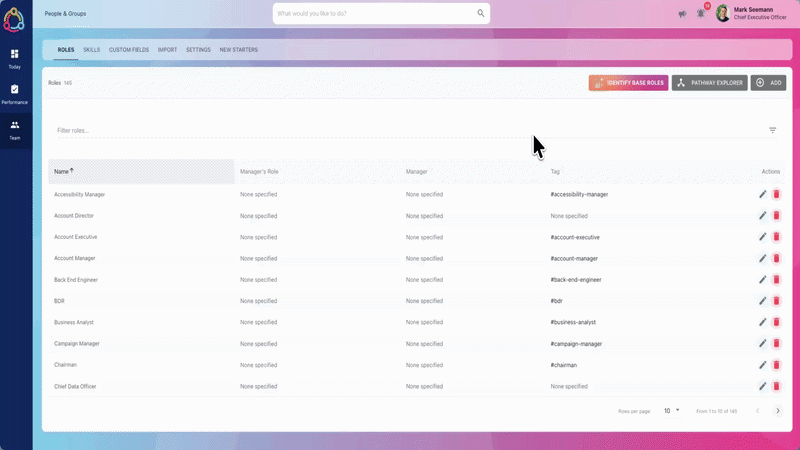Switch to the Custom Fields tab
Viewport: 800px width, 450px height.
pos(129,50)
